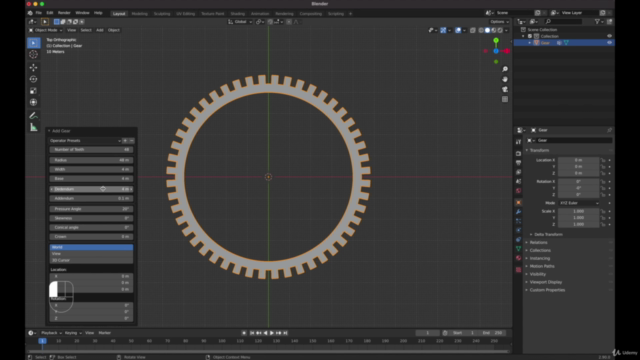This screenshot has height=360, width=640.
Task: Click the viewport zoom navigation icon
Action: [505, 69]
